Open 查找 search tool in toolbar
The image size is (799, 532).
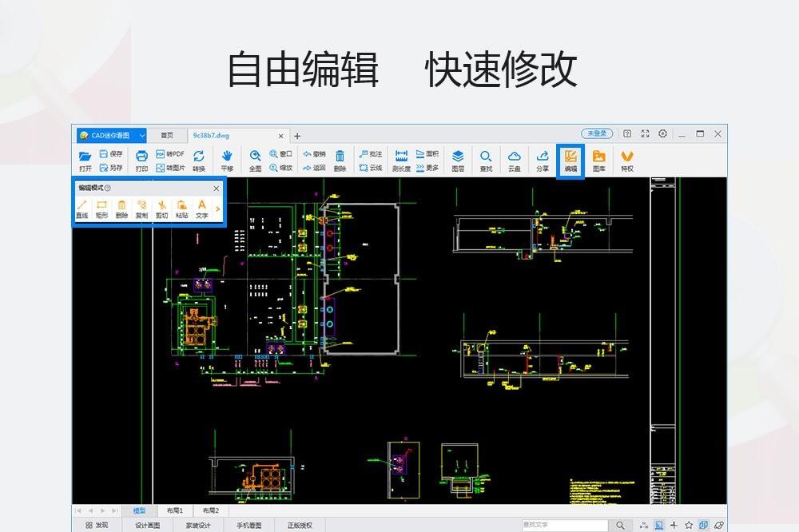pyautogui.click(x=486, y=161)
